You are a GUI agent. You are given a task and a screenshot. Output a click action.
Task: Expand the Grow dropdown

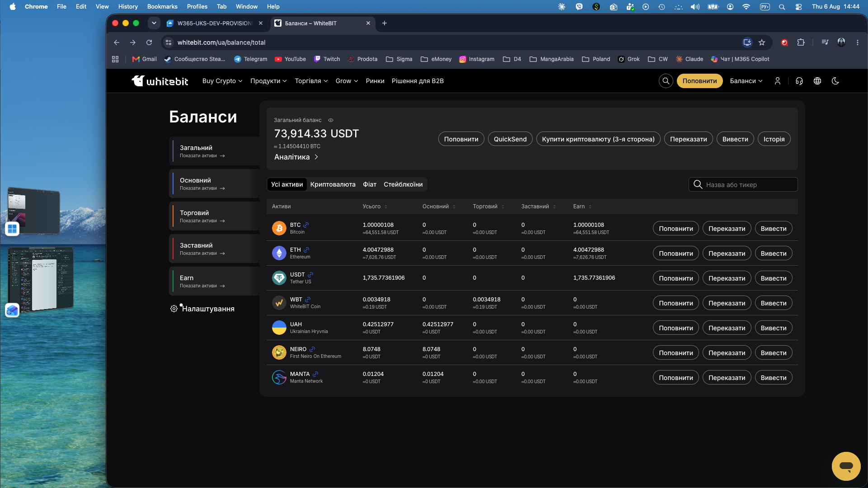click(347, 81)
